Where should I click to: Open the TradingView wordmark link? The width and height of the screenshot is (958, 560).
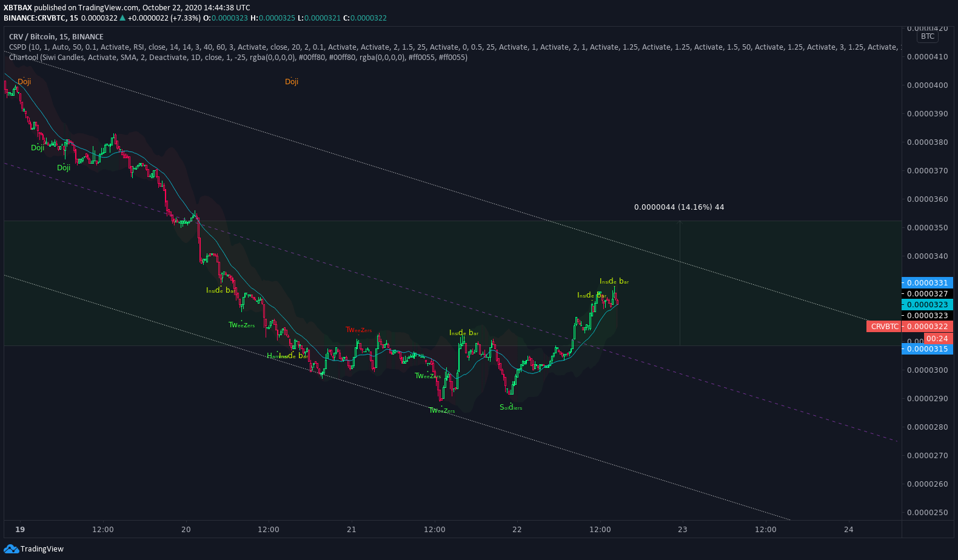coord(42,549)
